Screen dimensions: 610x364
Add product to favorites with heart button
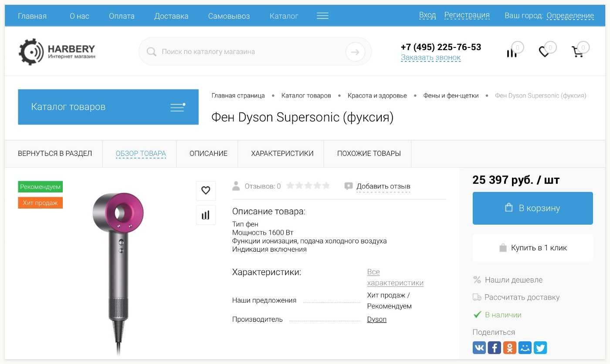(x=206, y=190)
